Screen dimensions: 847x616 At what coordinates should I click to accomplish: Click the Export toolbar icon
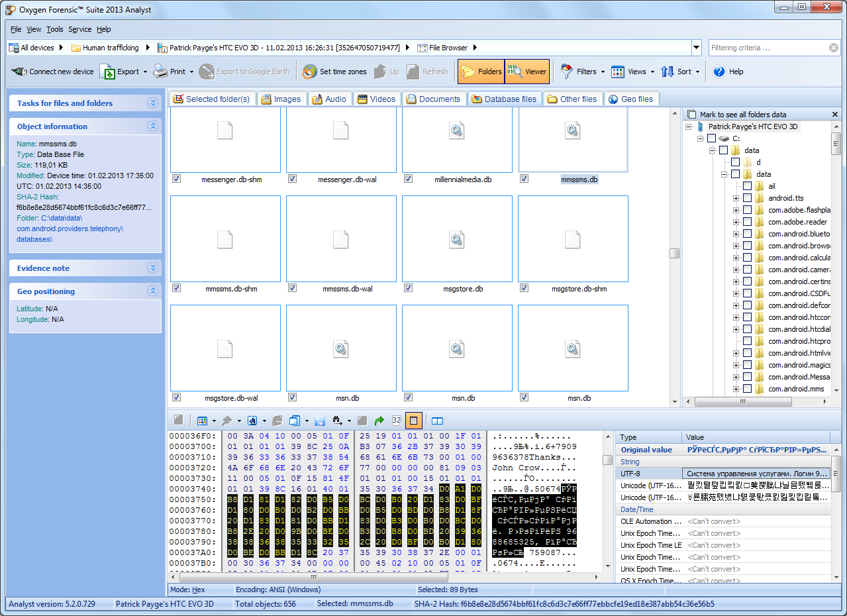point(107,72)
